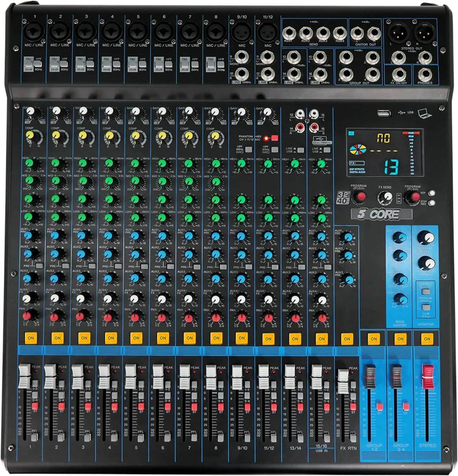Click channel 8 white GAIN knob
Screen dimensions: 458x476
215,112
